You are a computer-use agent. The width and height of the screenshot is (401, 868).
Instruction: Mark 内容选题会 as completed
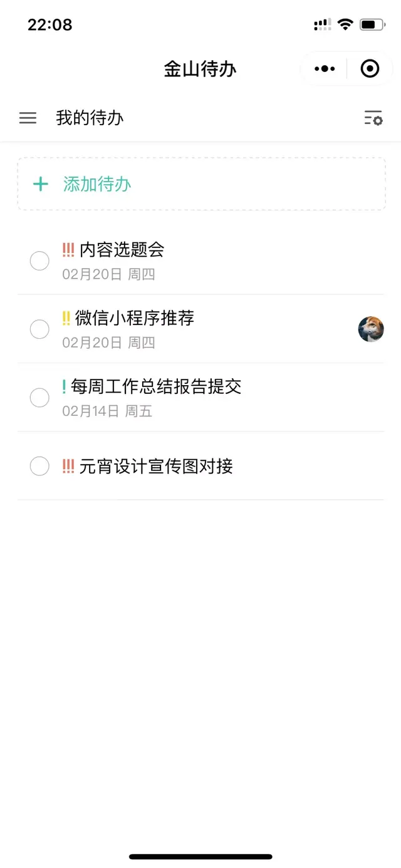click(x=39, y=261)
